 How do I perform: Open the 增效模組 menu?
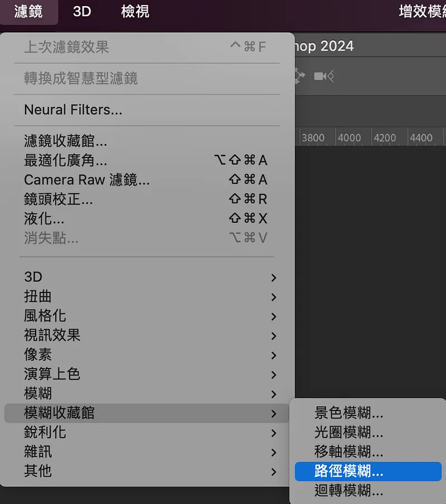pyautogui.click(x=422, y=12)
